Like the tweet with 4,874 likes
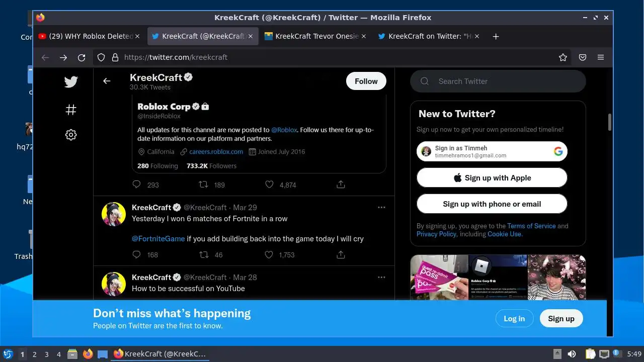Screen dimensions: 644x362 point(269,185)
